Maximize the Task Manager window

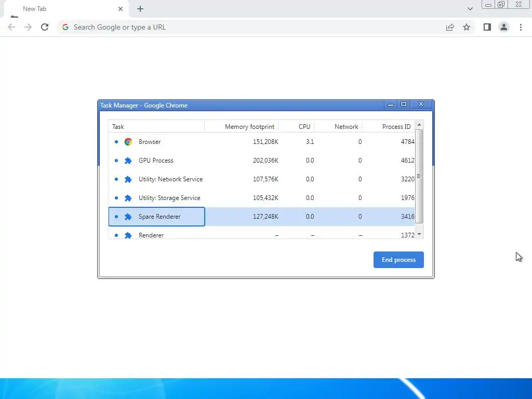[404, 104]
